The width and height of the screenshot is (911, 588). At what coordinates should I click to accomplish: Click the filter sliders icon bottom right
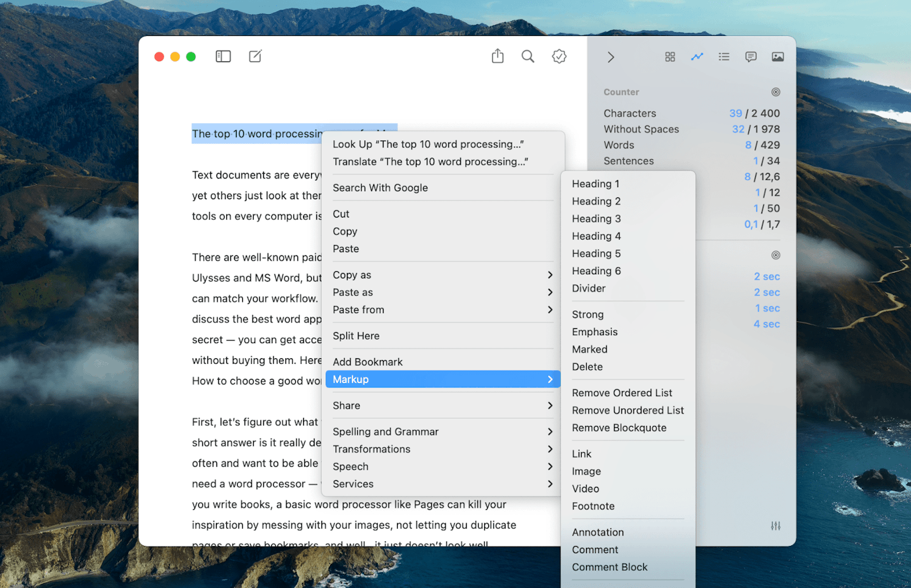click(x=776, y=525)
